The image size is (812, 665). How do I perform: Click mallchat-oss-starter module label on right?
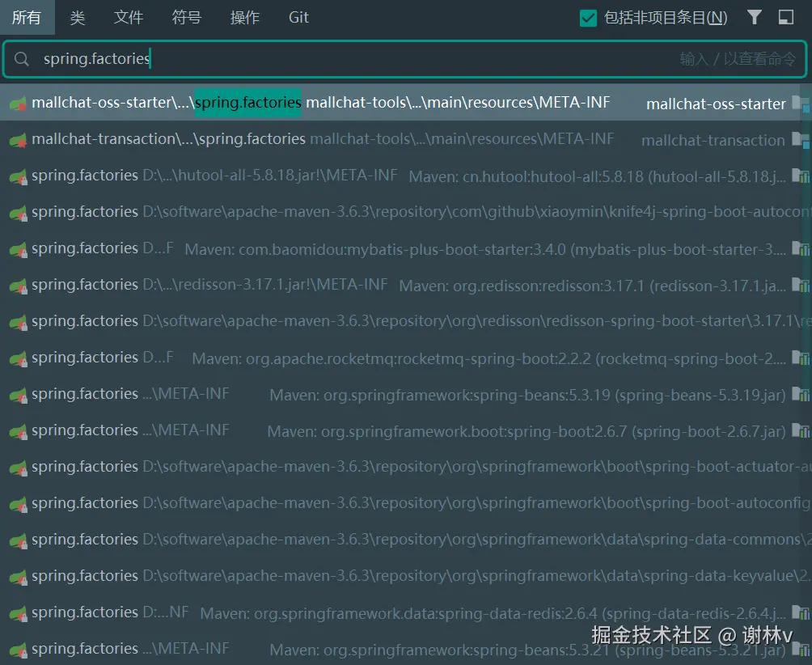click(x=717, y=104)
